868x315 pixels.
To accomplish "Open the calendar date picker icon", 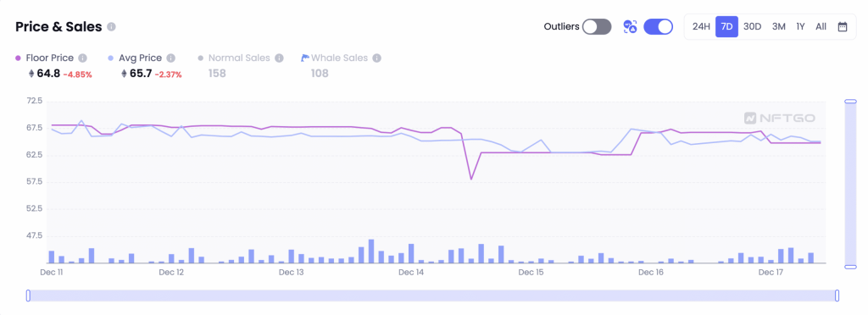I will click(842, 26).
